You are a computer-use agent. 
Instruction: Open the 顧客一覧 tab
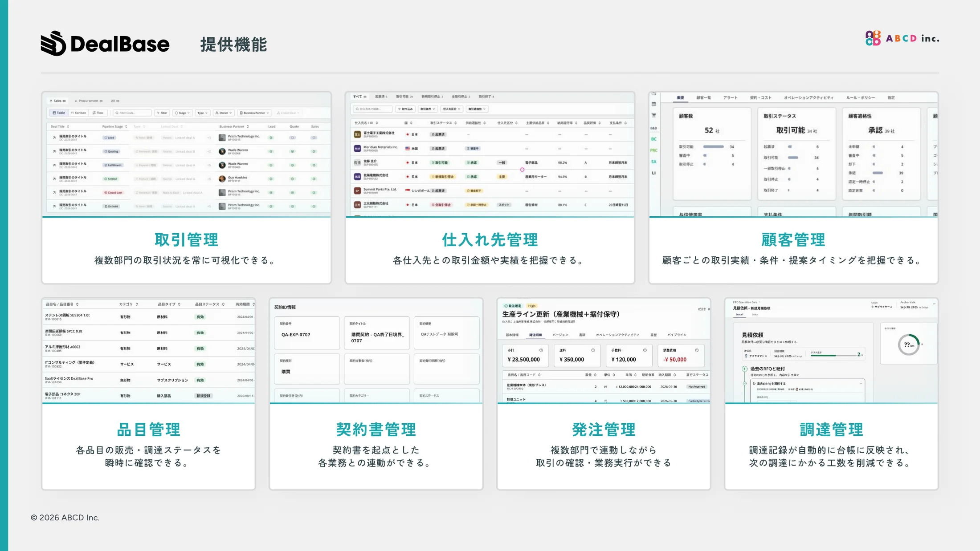pos(703,97)
